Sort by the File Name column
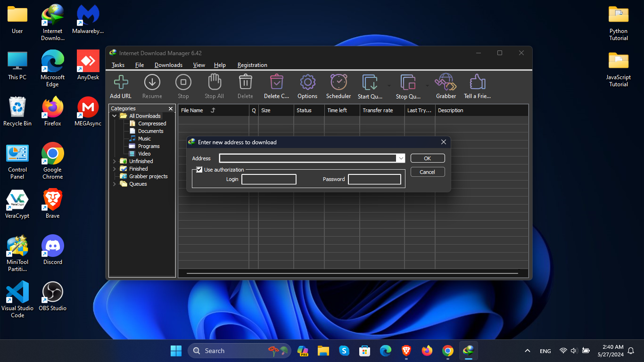Screen dimensions: 644x362 pos(214,110)
